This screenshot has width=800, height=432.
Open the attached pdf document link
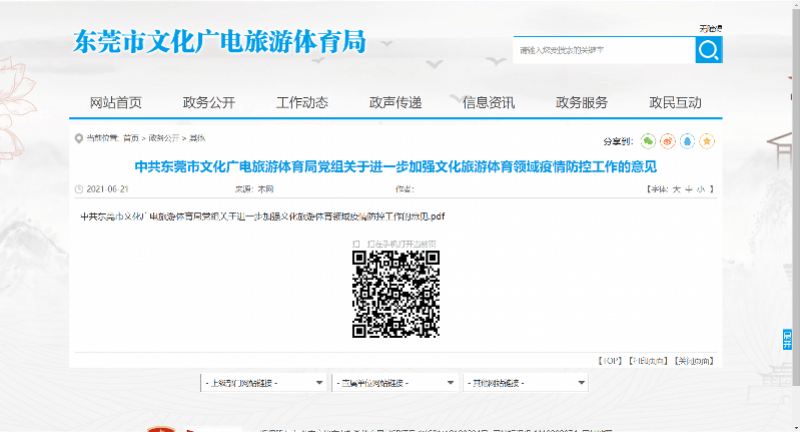click(263, 217)
